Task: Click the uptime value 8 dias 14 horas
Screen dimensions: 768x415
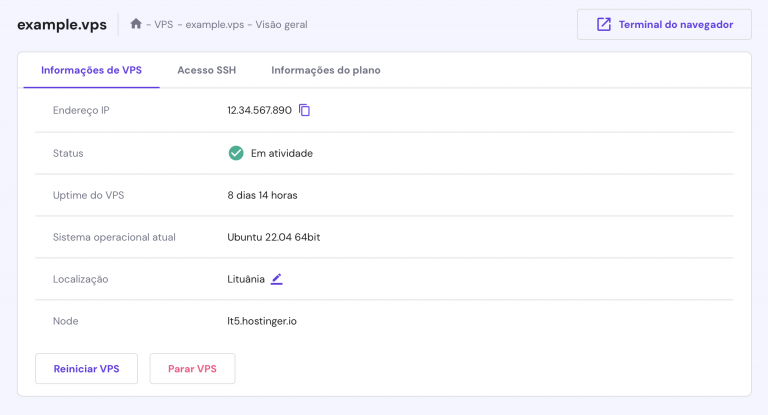Action: (x=262, y=195)
